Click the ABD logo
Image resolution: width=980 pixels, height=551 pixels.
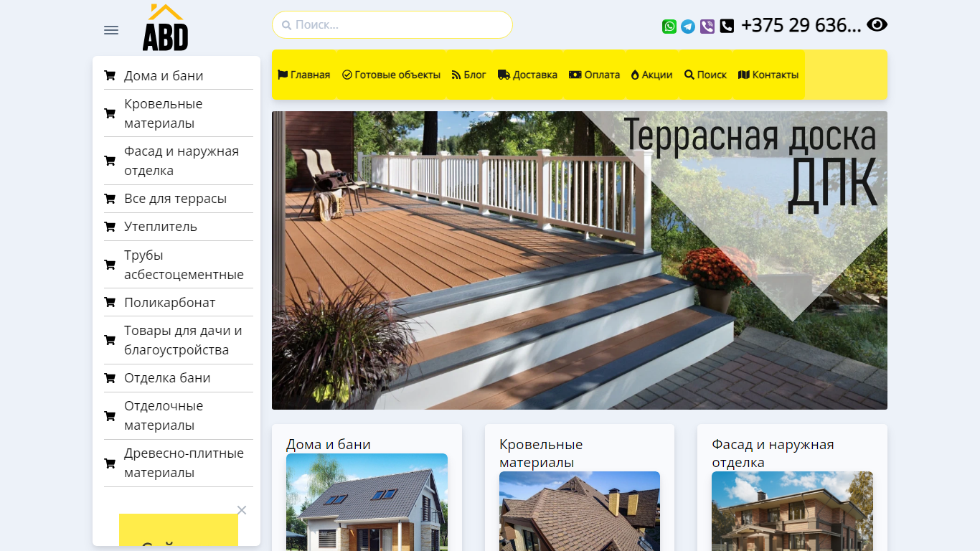click(165, 28)
